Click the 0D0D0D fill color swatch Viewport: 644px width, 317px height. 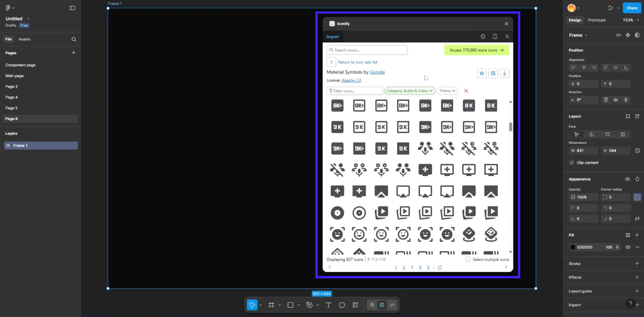573,247
